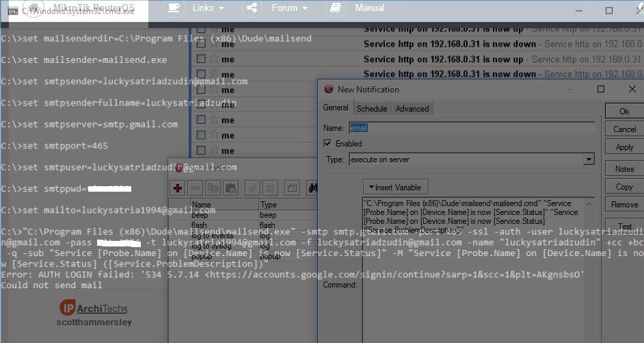This screenshot has height=343, width=644.
Task: Click the Comment note icon in toolbar
Action: click(x=292, y=188)
